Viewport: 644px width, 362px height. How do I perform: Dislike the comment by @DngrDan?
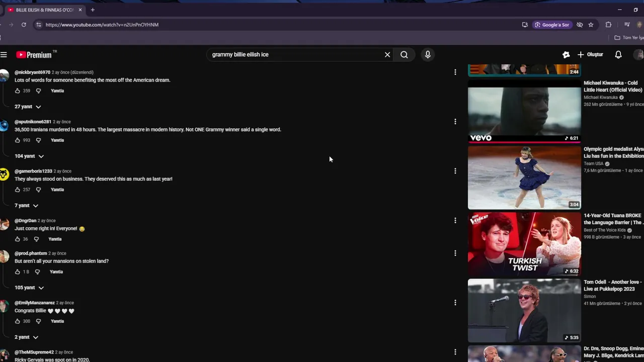tap(36, 239)
